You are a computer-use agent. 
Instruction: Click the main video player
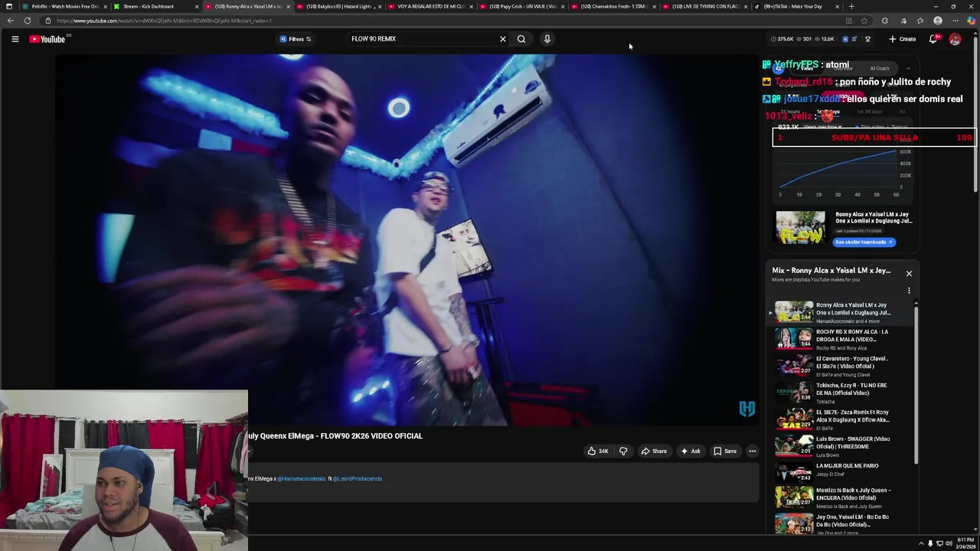tap(406, 239)
